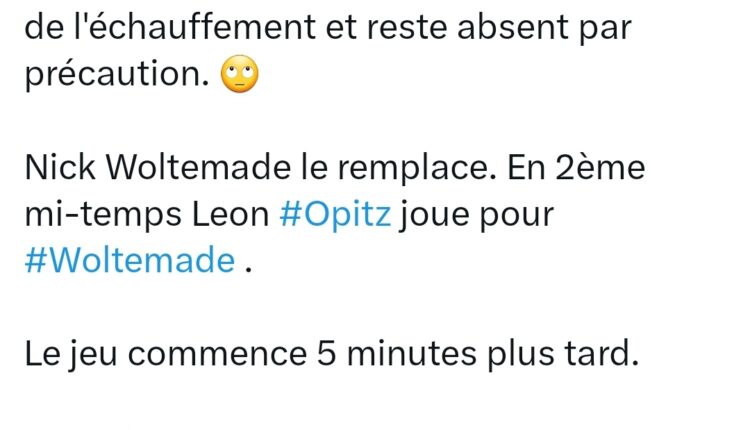Click the word 'précaution.' in the post
This screenshot has width=750, height=430.
[117, 75]
